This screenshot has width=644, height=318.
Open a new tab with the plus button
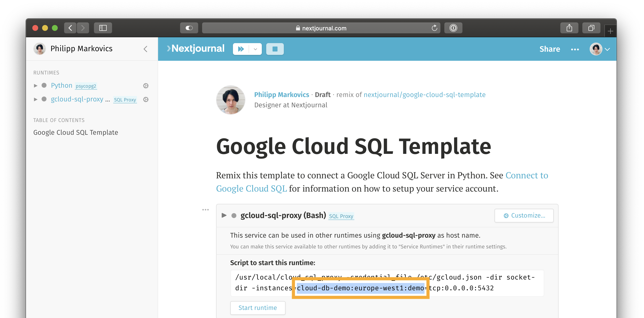point(610,31)
